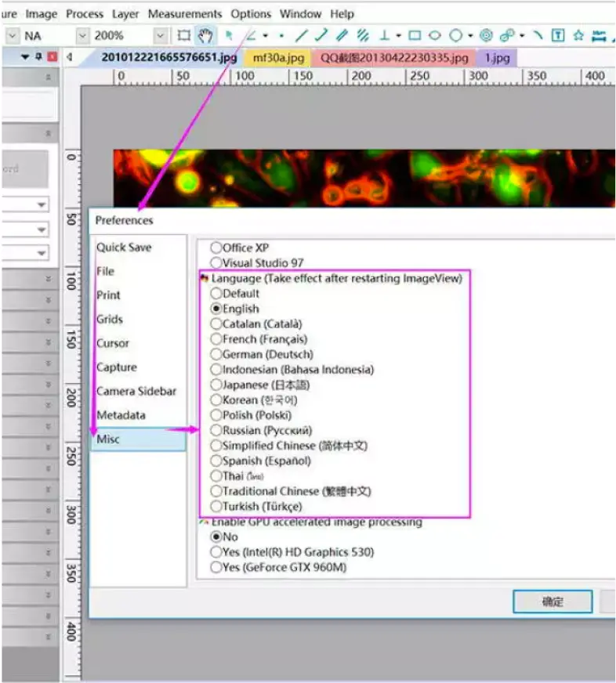Close the left sidebar with red X

coord(53,56)
